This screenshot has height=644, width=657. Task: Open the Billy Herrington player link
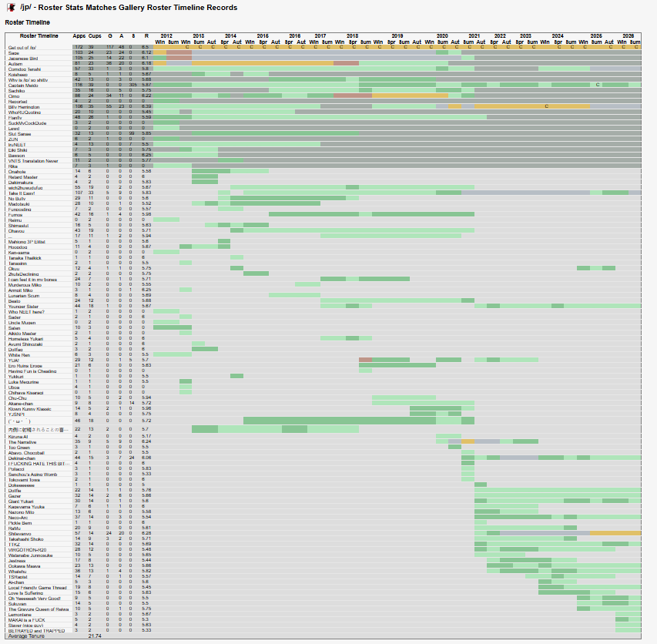click(25, 107)
